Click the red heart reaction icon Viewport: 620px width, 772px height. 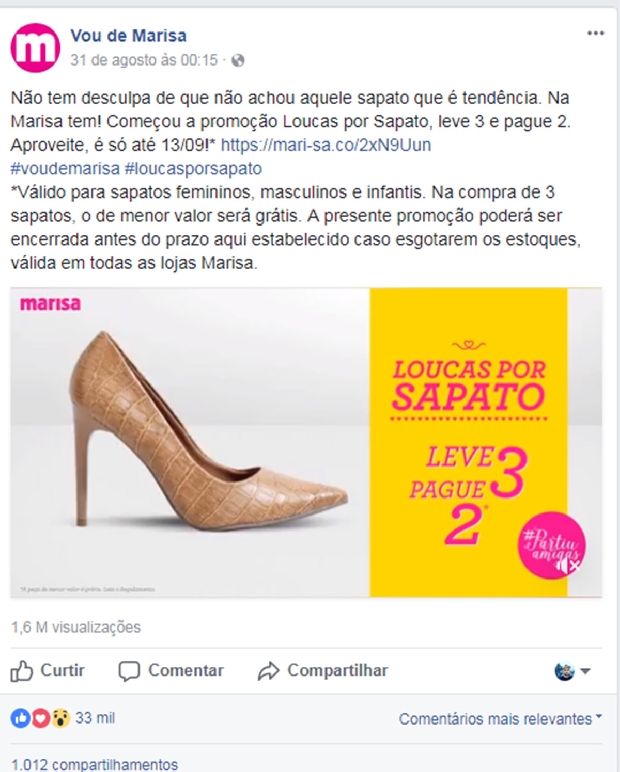tap(40, 719)
